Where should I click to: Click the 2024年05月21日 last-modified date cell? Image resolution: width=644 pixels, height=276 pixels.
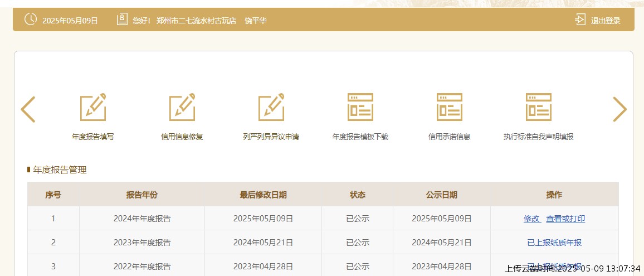(x=264, y=243)
